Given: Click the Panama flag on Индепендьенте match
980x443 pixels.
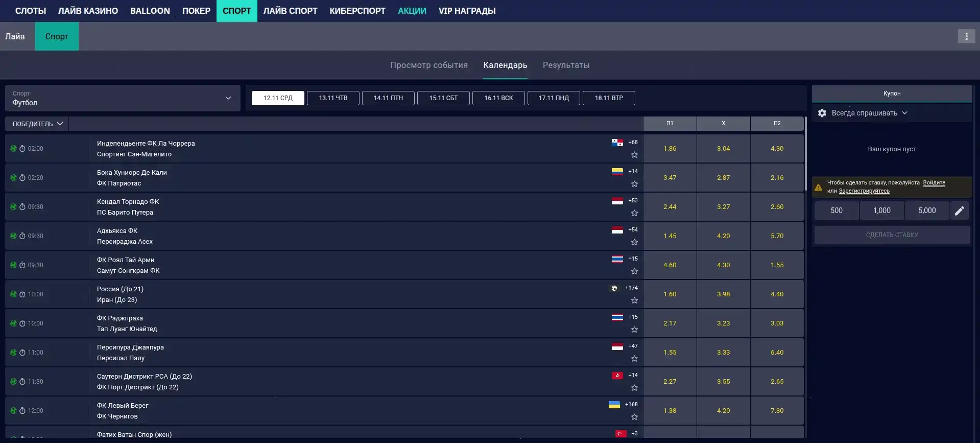Looking at the screenshot, I should coord(617,143).
